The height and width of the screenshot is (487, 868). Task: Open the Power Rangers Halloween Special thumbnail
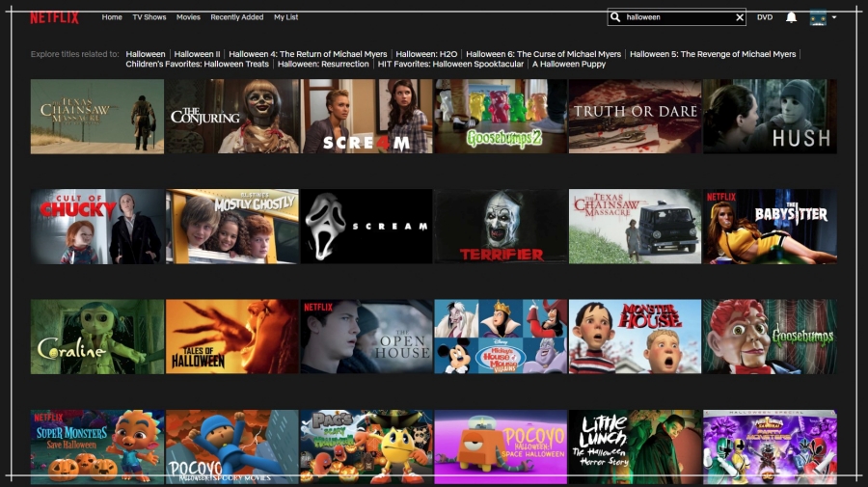click(770, 446)
